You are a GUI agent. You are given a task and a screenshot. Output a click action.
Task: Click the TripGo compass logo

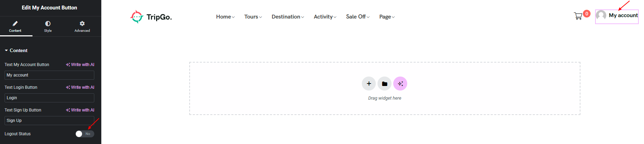tap(137, 16)
